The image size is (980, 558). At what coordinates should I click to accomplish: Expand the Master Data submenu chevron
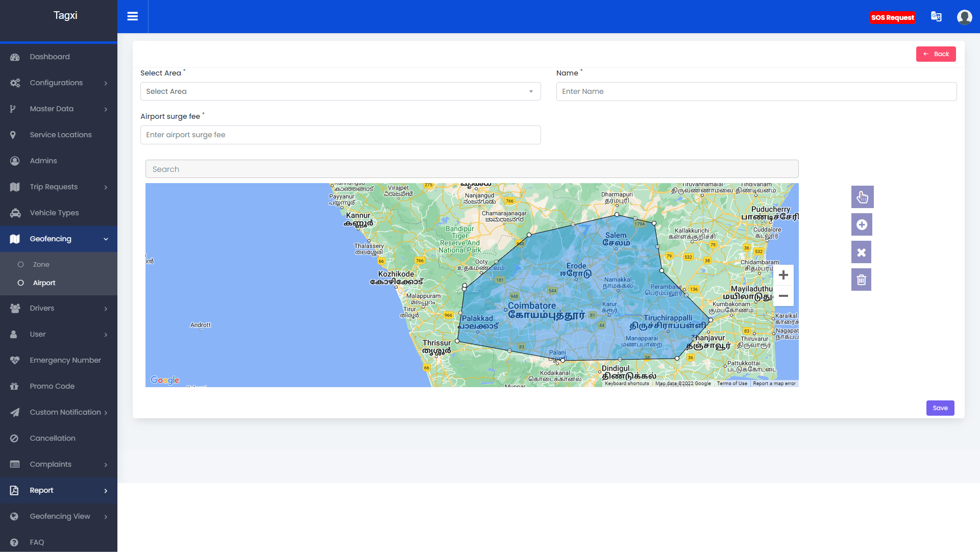[x=106, y=109]
